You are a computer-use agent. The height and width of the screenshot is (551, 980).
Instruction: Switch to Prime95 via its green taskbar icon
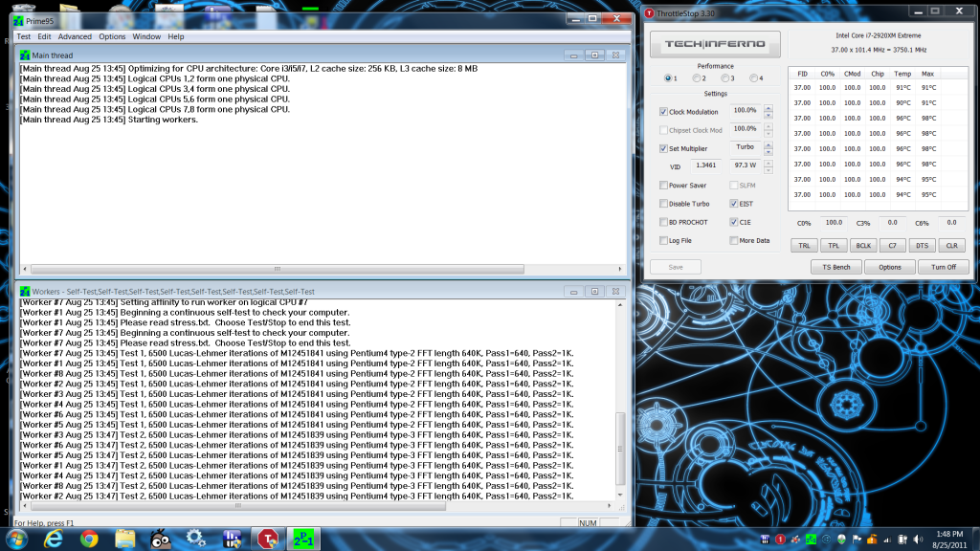click(x=303, y=539)
